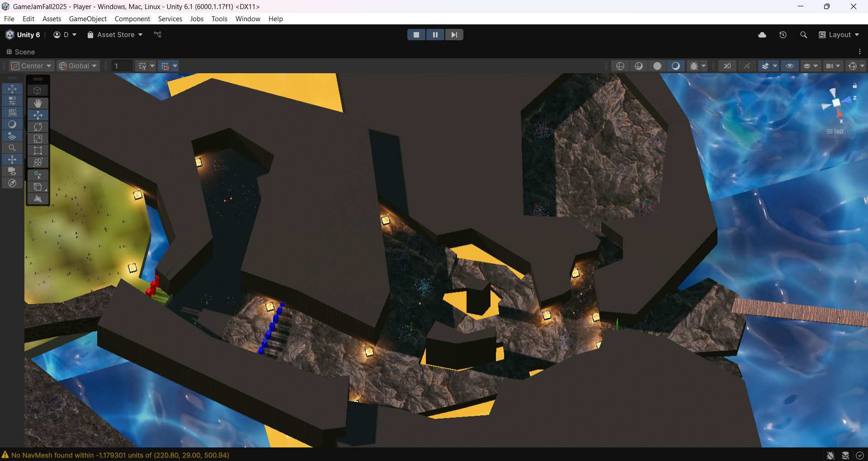The height and width of the screenshot is (461, 868).
Task: Toggle the search overlay in left strip
Action: coord(12,148)
